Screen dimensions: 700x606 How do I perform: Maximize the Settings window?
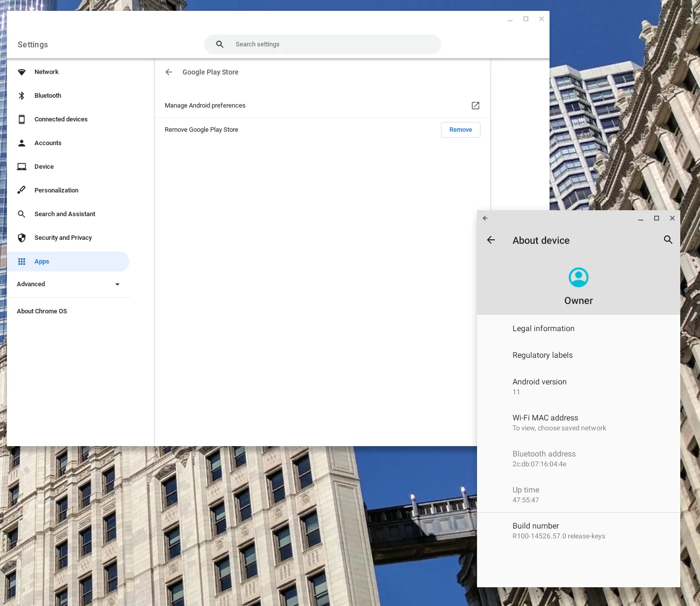coord(526,19)
